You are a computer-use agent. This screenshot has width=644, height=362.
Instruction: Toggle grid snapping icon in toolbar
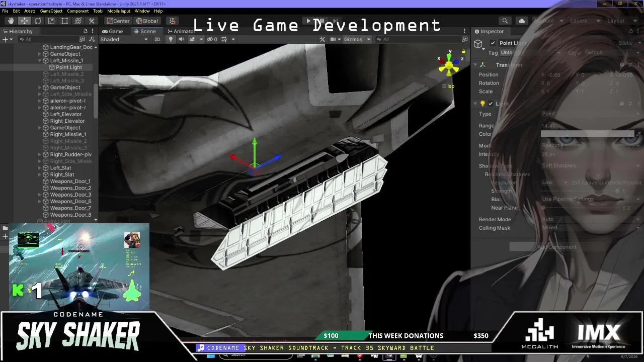coord(172,21)
